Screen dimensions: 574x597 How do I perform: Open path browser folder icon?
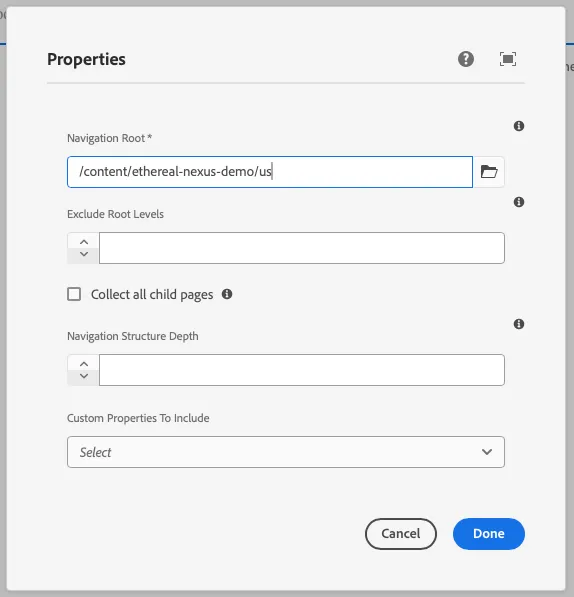coord(489,172)
